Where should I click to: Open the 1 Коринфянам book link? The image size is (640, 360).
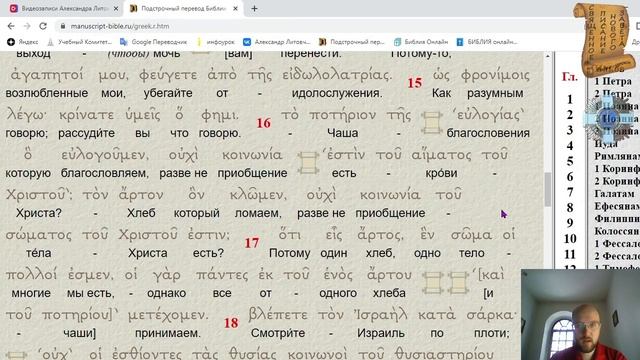coord(617,169)
